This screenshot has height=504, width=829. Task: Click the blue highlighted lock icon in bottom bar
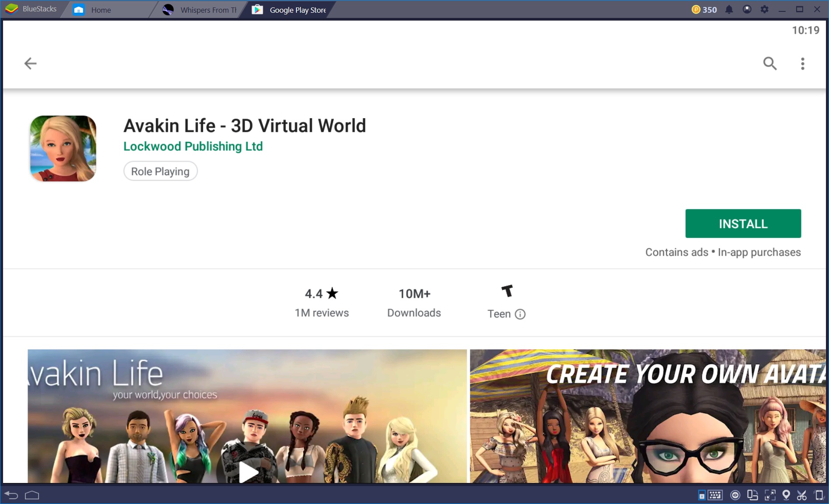702,496
